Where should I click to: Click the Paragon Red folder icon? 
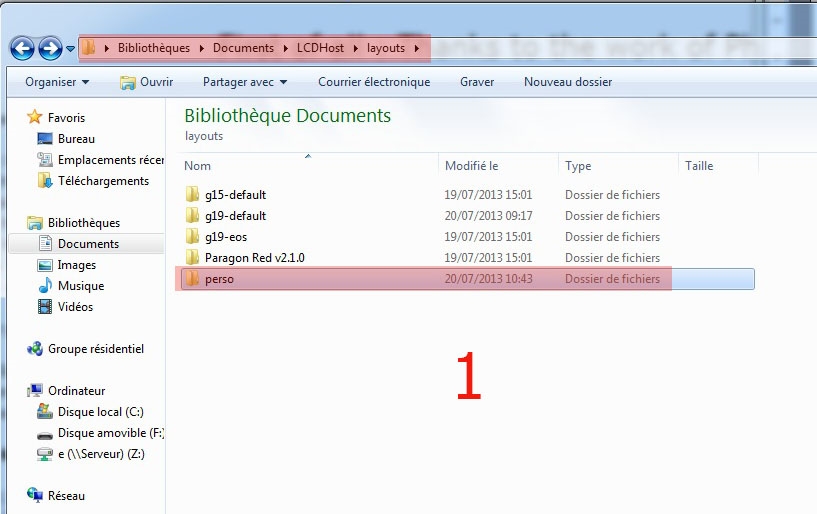[x=192, y=257]
